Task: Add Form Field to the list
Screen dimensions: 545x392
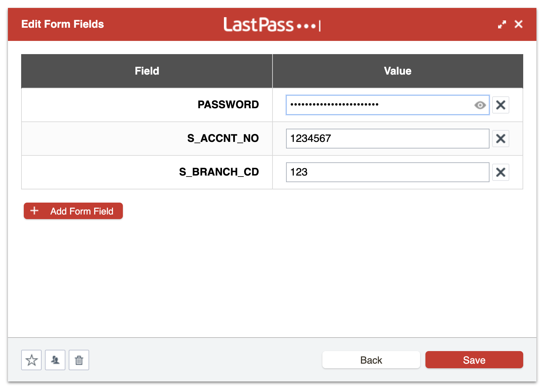Action: point(73,211)
